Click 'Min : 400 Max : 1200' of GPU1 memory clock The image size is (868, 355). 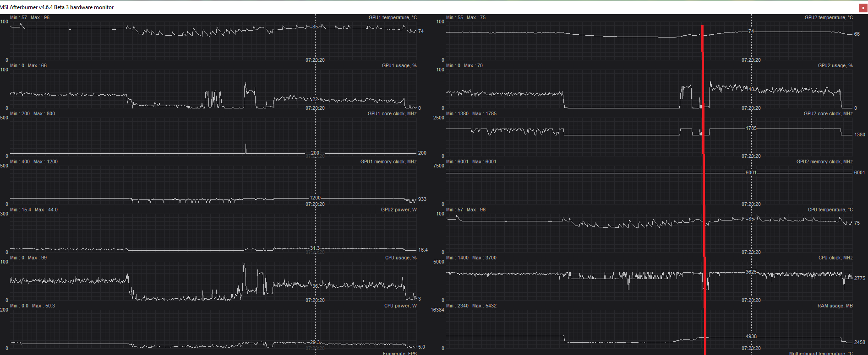point(34,161)
